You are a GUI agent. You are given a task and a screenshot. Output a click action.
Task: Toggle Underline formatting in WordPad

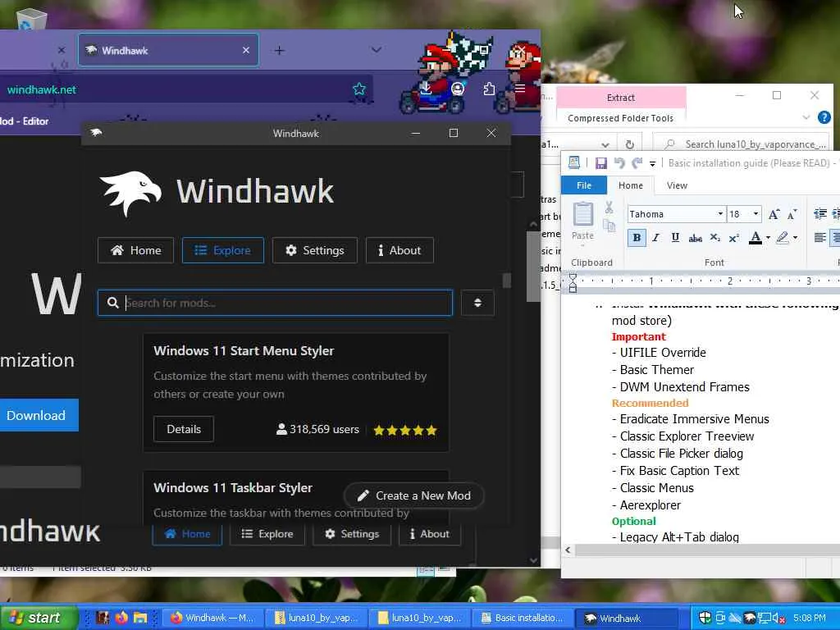click(x=675, y=237)
